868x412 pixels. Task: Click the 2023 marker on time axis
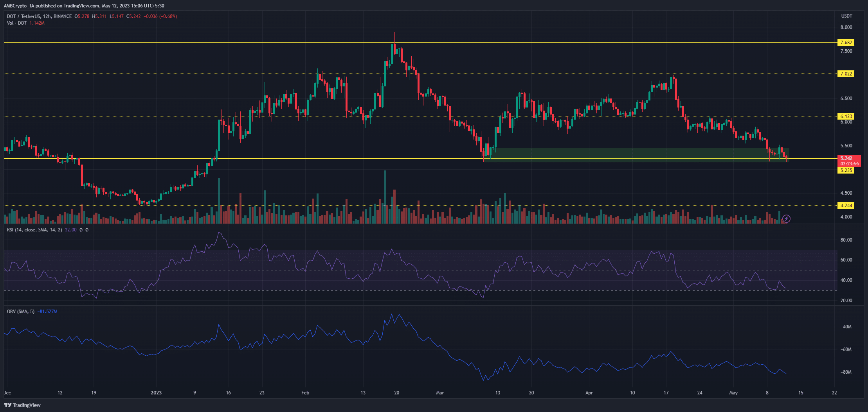pyautogui.click(x=156, y=393)
